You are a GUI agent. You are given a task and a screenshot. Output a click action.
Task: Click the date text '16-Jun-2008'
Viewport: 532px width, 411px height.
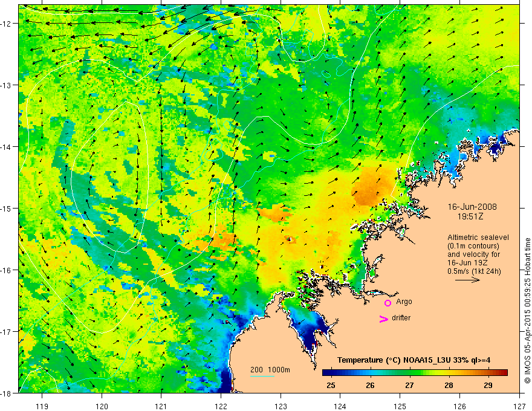472,207
